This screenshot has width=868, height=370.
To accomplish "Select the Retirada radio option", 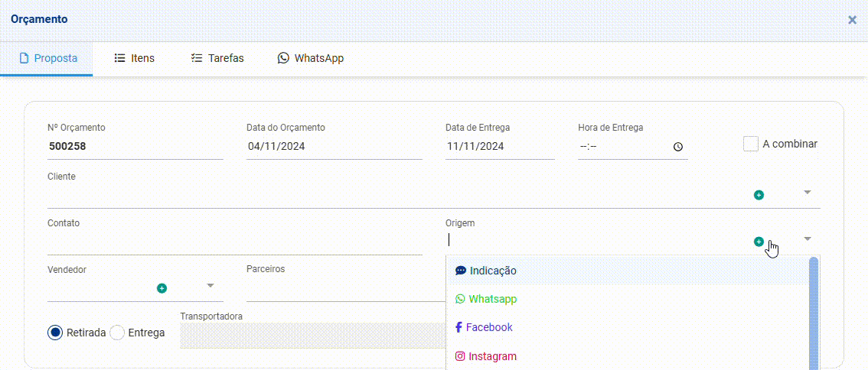I will pyautogui.click(x=55, y=333).
